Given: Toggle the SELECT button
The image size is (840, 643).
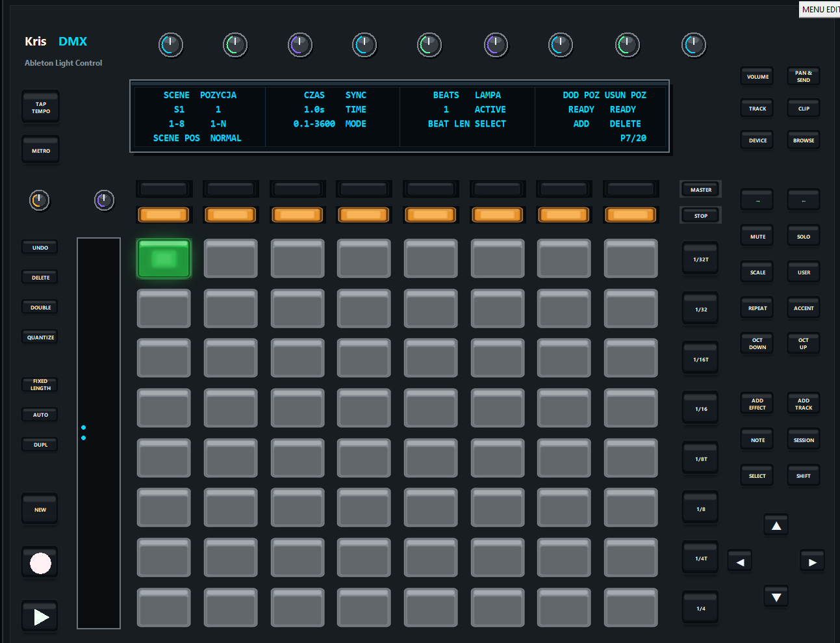Looking at the screenshot, I should (757, 475).
